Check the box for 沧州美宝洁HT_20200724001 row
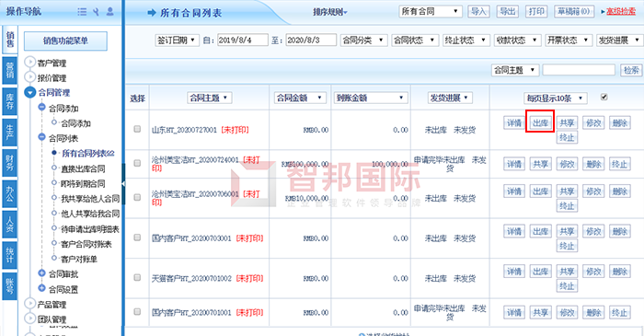The image size is (644, 336). tap(137, 163)
